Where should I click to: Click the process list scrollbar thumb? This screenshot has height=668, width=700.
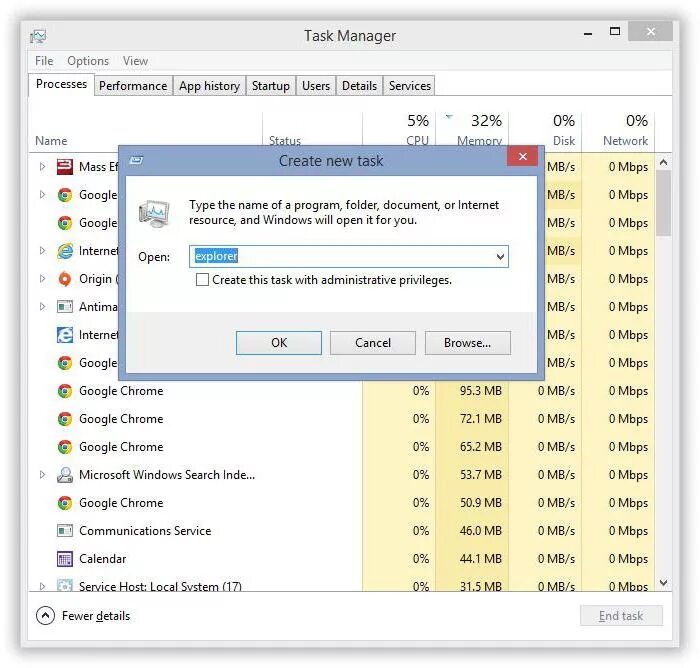pyautogui.click(x=663, y=203)
